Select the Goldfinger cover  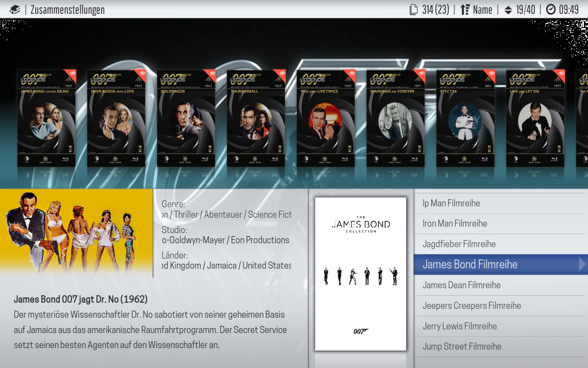[x=186, y=118]
